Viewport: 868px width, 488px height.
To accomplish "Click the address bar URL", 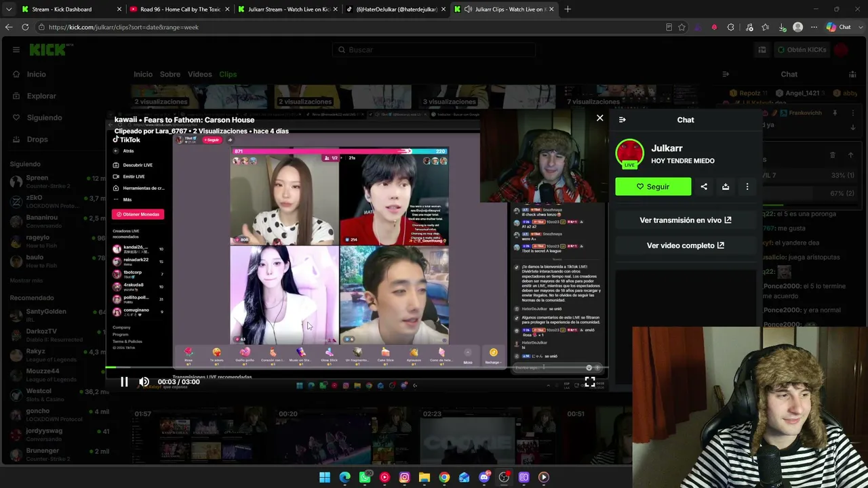I will click(x=123, y=27).
